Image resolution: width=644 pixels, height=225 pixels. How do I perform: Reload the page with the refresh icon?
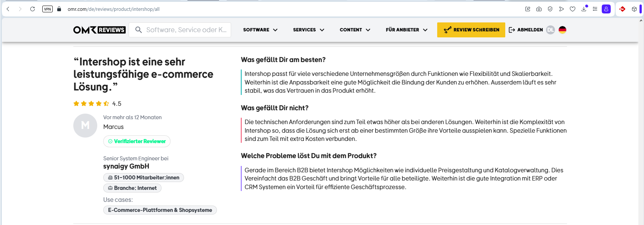coord(33,9)
